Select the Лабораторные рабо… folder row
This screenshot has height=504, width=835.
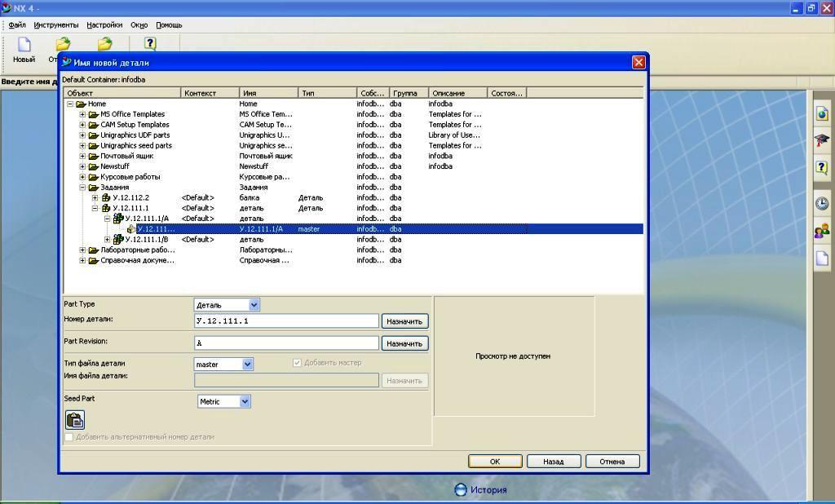pos(353,250)
